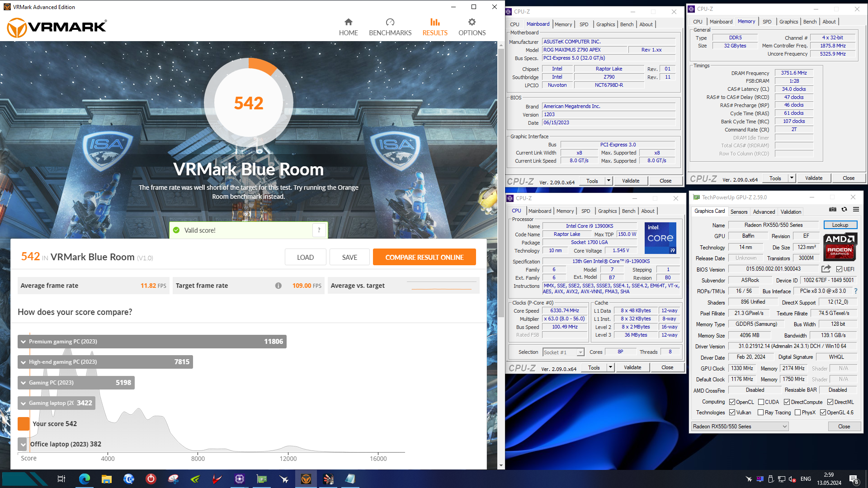Viewport: 868px width, 488px height.
Task: Expand the High-end gaming PC (2023) row
Action: (105, 362)
